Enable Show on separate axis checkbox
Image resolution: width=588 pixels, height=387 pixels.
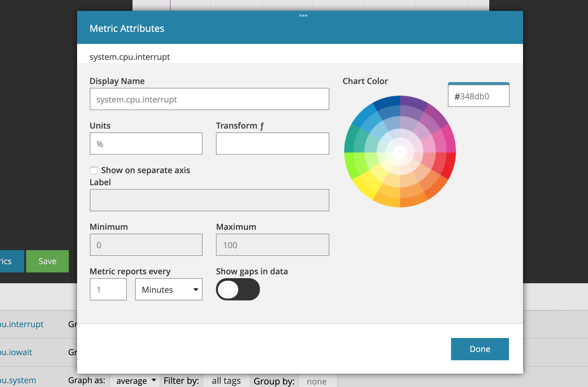pos(94,171)
